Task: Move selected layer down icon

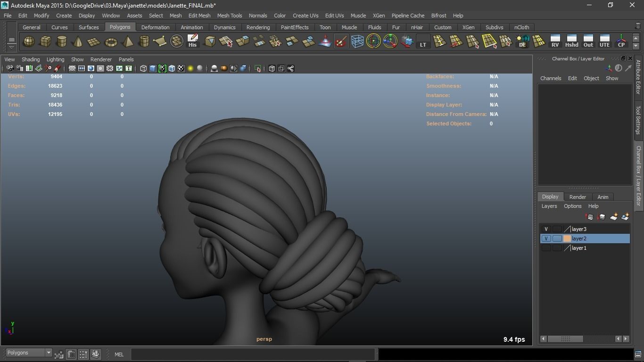Action: (x=601, y=217)
